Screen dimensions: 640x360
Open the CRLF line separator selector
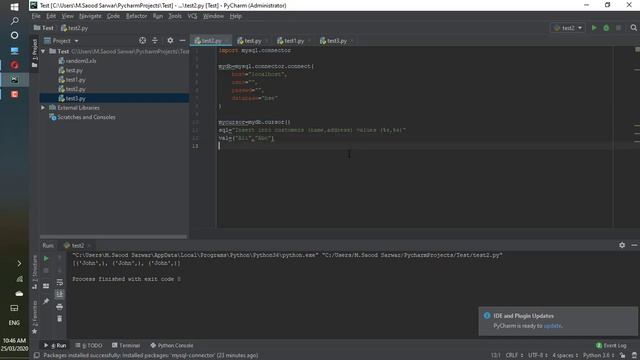[x=514, y=356]
